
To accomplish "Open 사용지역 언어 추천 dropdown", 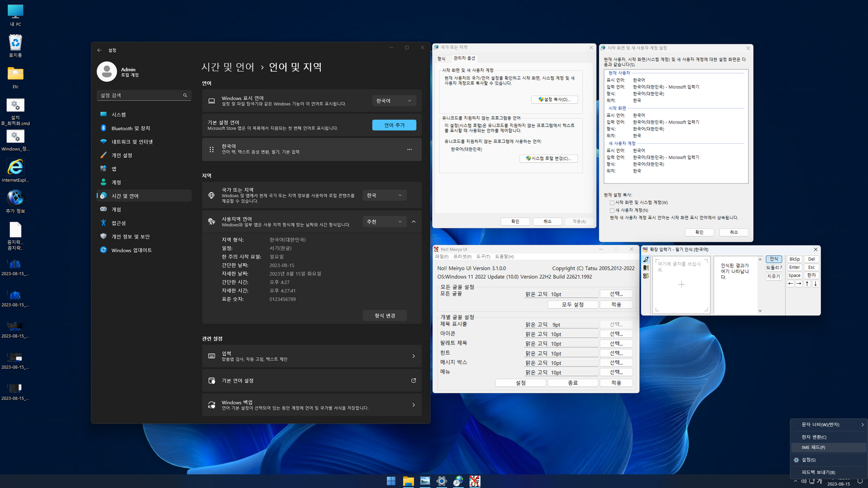I will 384,222.
